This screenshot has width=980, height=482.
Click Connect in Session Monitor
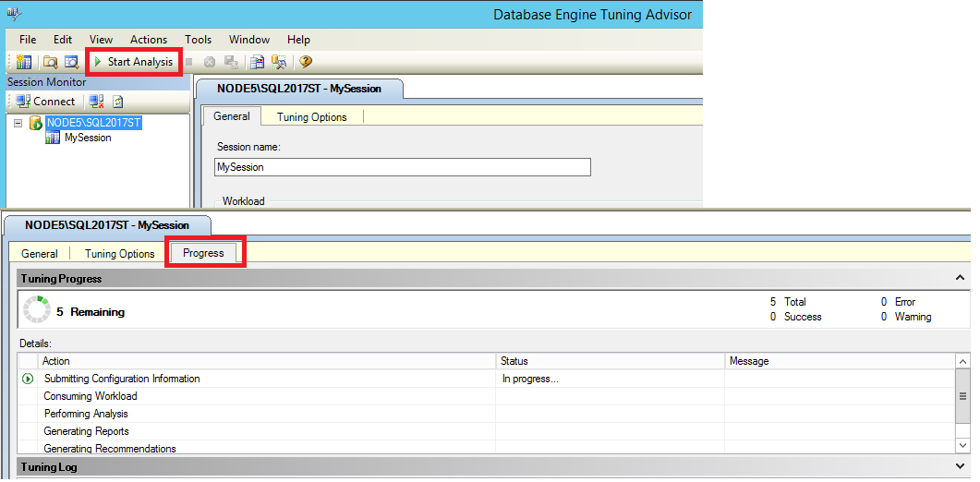click(46, 102)
